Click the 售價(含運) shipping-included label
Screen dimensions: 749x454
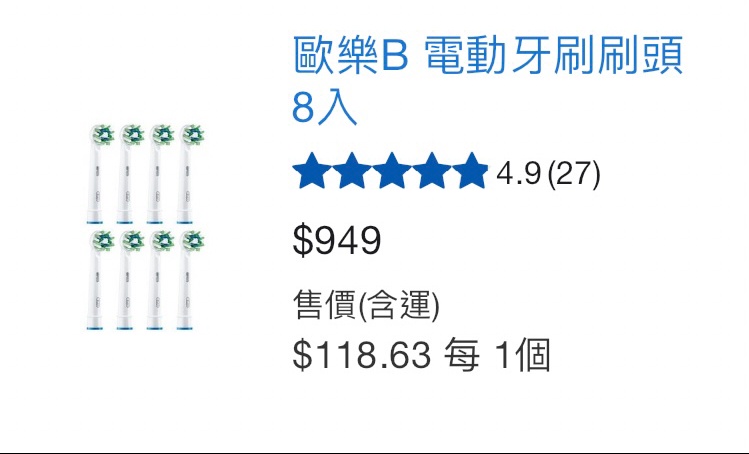coord(366,304)
